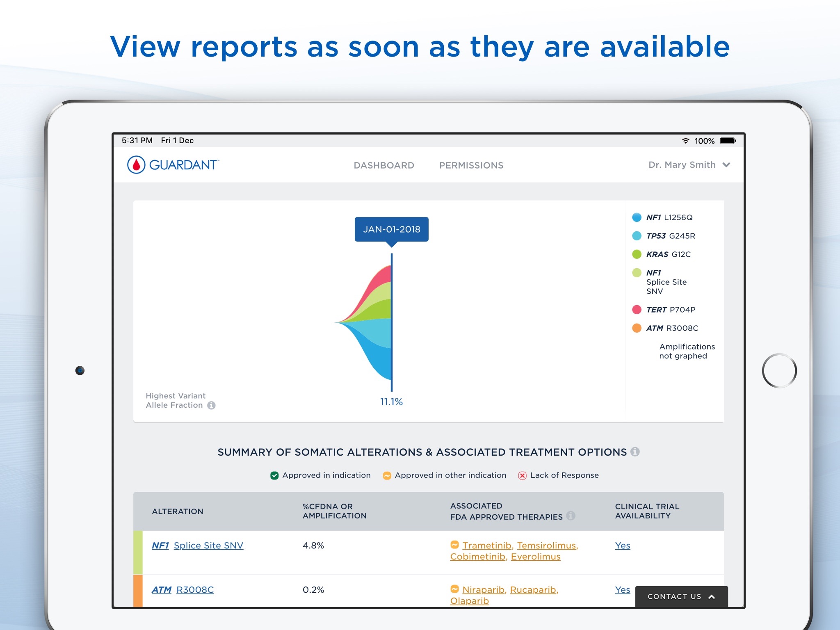Click the green Approved in indication icon
This screenshot has width=840, height=630.
274,475
